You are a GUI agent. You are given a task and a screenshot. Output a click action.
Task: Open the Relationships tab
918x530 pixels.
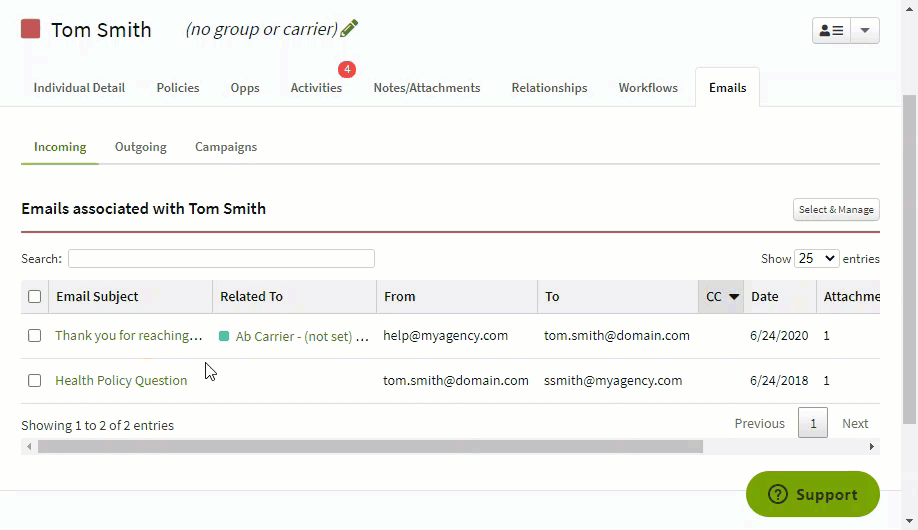pos(549,88)
